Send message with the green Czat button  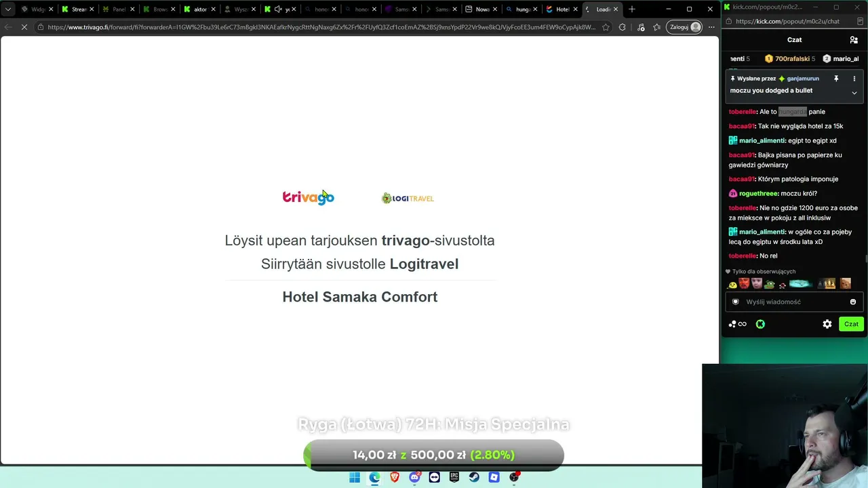pyautogui.click(x=851, y=324)
